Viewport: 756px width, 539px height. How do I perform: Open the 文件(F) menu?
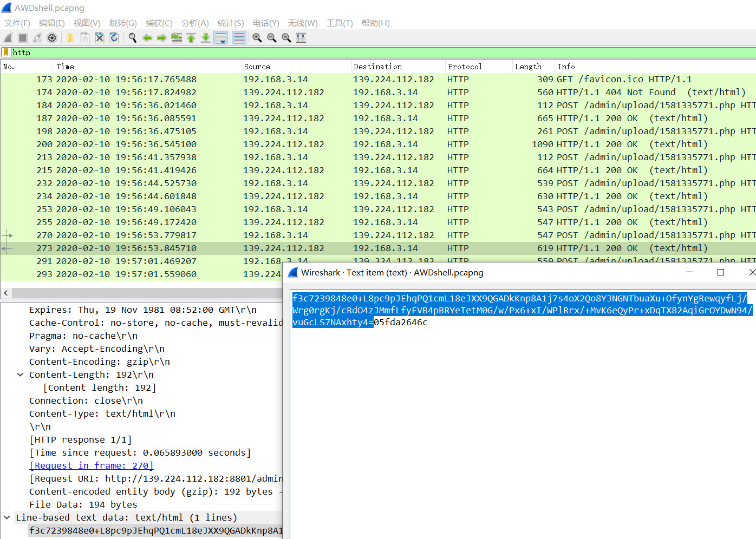coord(16,23)
